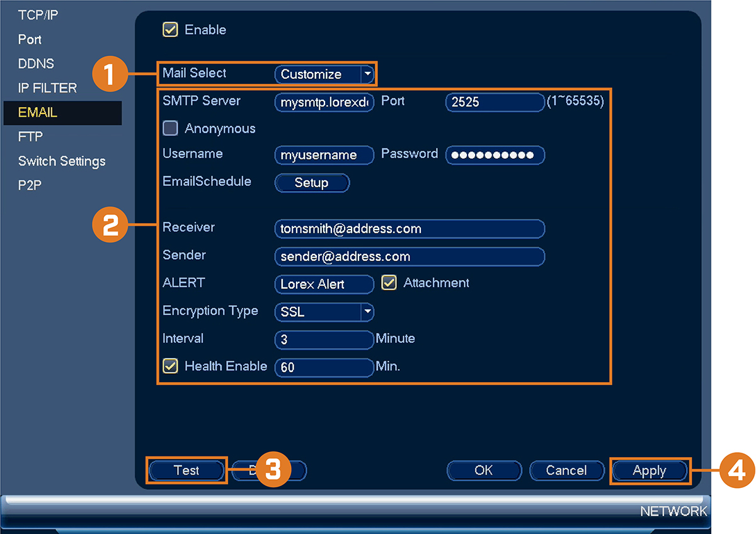
Task: Click the Port number field
Action: (495, 102)
